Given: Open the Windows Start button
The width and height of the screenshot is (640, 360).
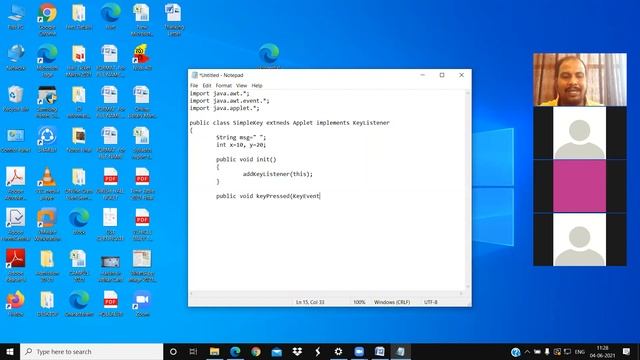Looking at the screenshot, I should pyautogui.click(x=10, y=351).
